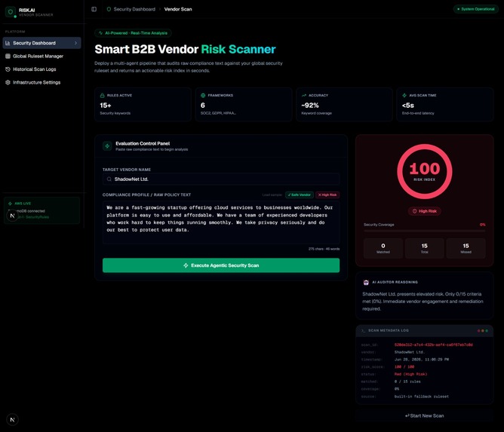Click the shield icon beside Security Dashboard breadcrumb

click(109, 9)
